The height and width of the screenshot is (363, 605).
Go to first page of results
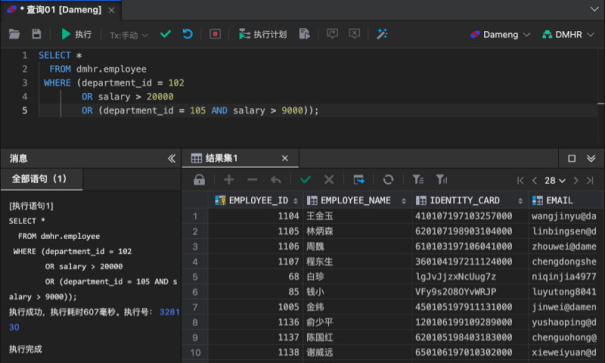(x=520, y=181)
